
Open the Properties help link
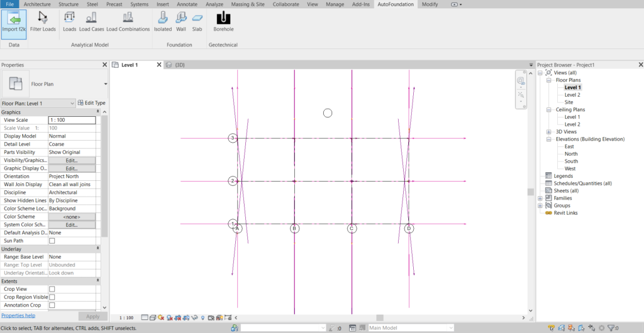[18, 315]
